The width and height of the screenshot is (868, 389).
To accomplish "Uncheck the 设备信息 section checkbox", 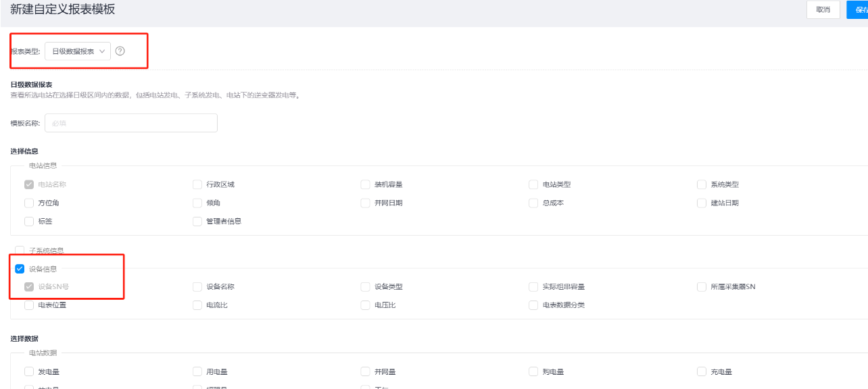I will pyautogui.click(x=20, y=269).
